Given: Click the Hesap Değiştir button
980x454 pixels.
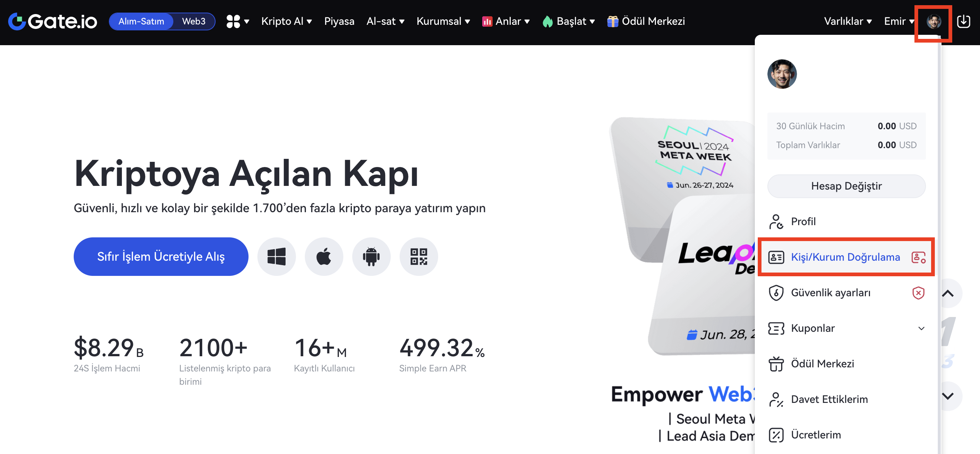Looking at the screenshot, I should [846, 186].
